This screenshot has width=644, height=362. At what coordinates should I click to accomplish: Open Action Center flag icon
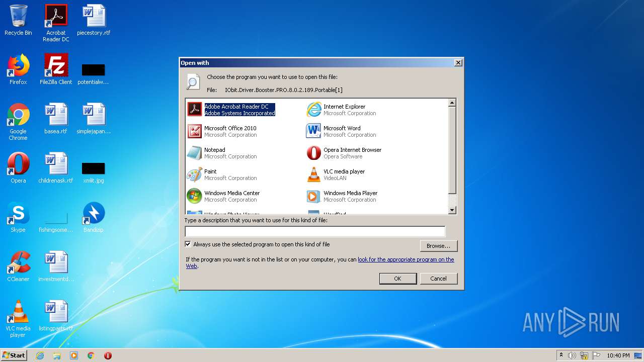pos(596,355)
